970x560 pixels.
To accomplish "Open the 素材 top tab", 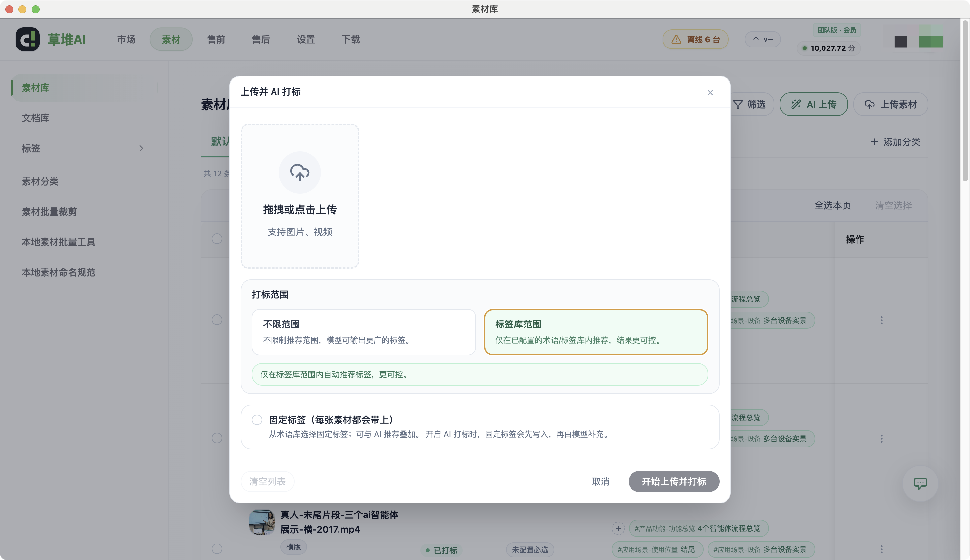I will (x=171, y=39).
